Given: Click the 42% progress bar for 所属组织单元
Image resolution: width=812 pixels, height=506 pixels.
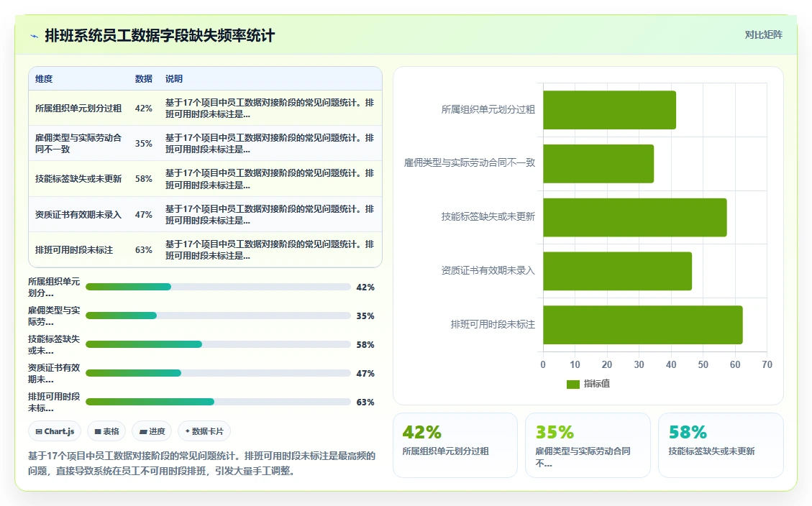Looking at the screenshot, I should coord(218,287).
